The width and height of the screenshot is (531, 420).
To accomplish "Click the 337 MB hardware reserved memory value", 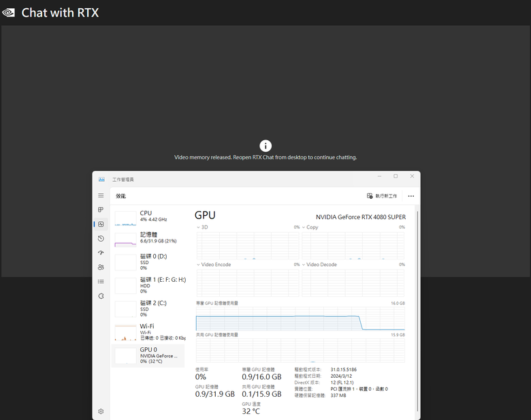I will coord(338,395).
